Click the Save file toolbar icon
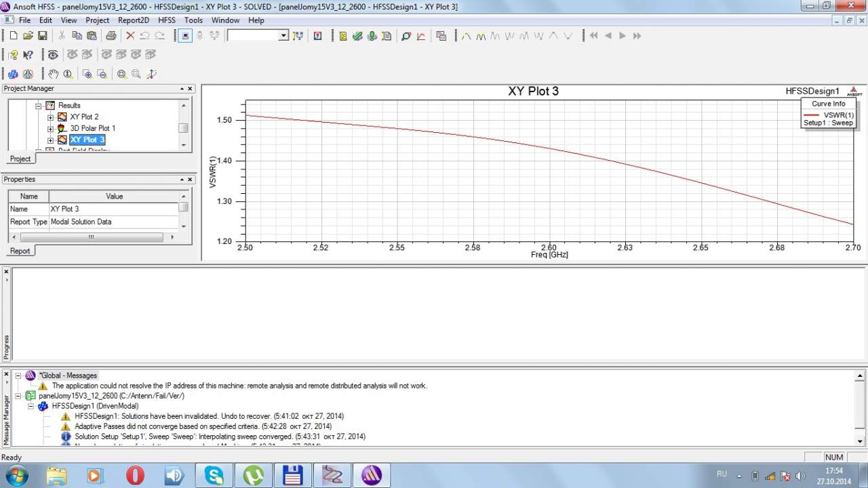Viewport: 868px width, 488px height. pos(42,36)
